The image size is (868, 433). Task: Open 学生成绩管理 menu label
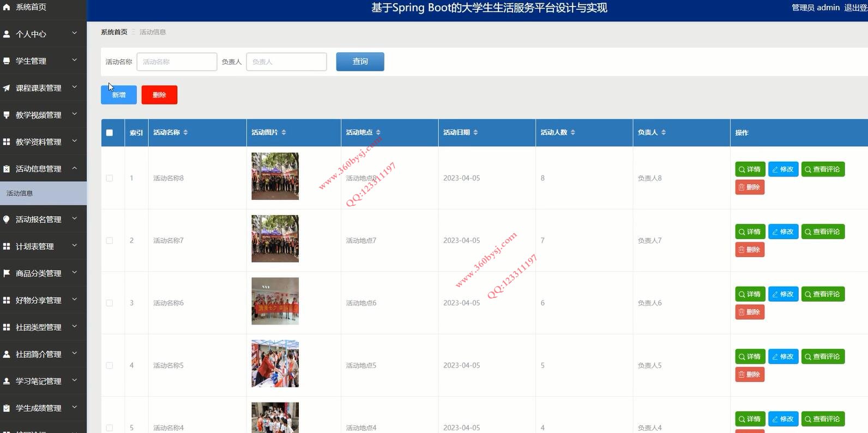tap(38, 408)
